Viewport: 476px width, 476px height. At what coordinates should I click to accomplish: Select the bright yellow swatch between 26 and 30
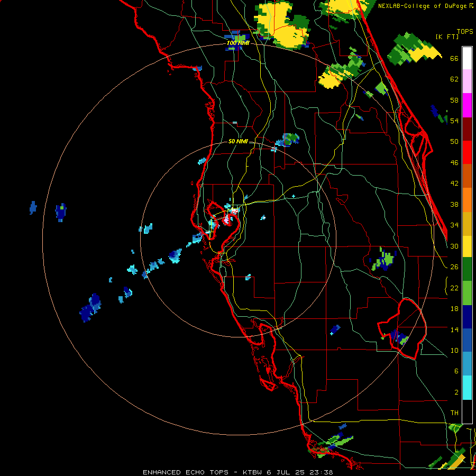tap(467, 246)
